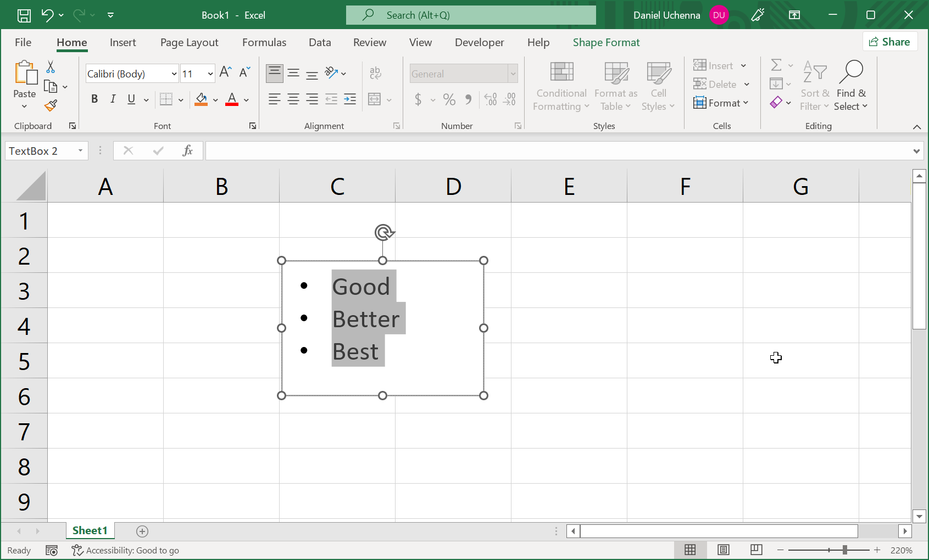
Task: Open the Name Box dropdown arrow
Action: [81, 151]
